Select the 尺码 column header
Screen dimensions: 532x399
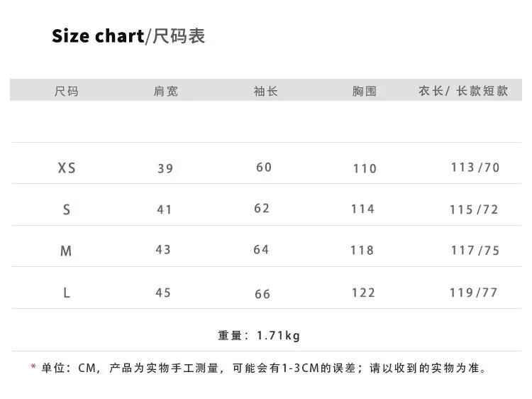tap(67, 91)
